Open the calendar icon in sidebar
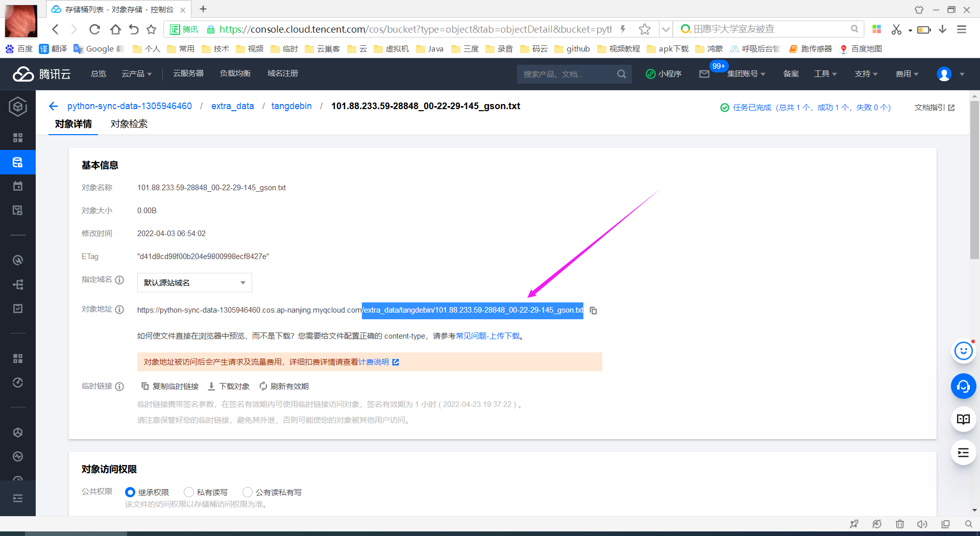 pyautogui.click(x=18, y=186)
